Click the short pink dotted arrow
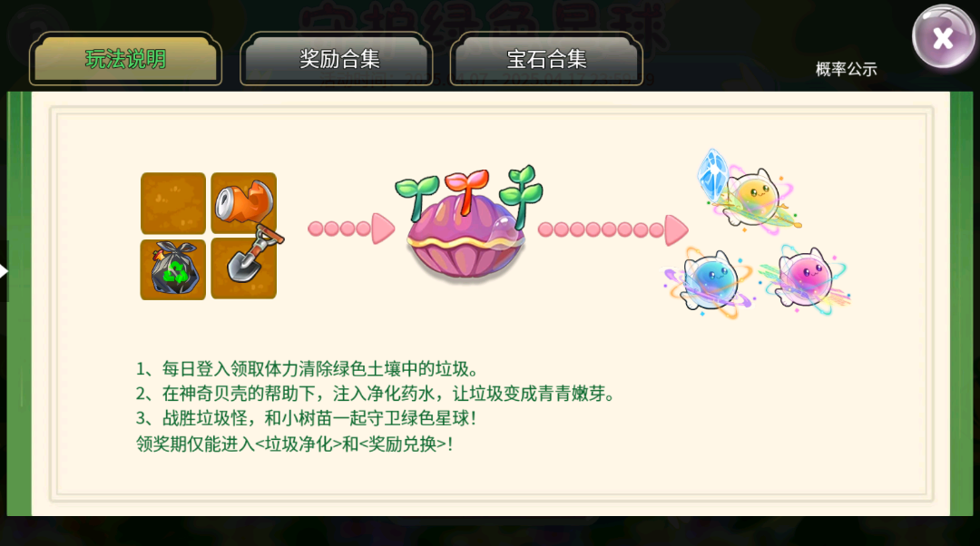The height and width of the screenshot is (546, 980). point(351,229)
